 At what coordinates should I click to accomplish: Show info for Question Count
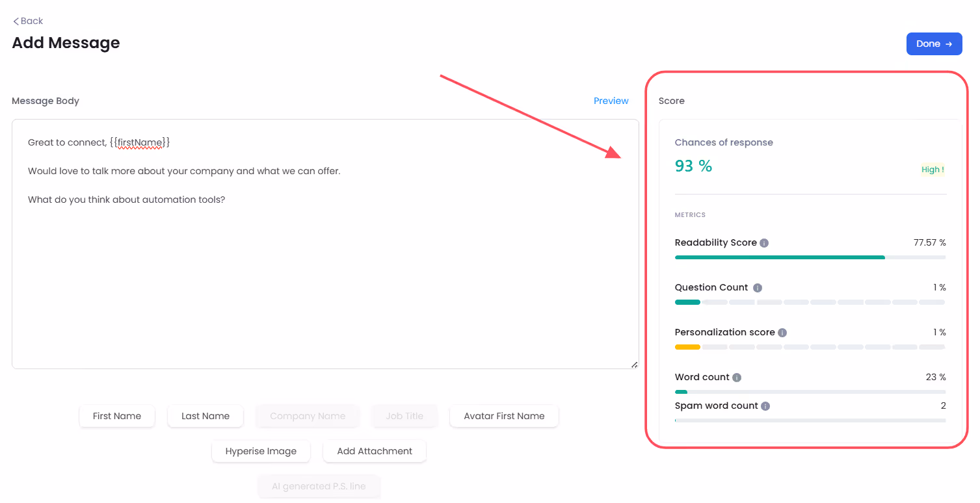pos(758,288)
